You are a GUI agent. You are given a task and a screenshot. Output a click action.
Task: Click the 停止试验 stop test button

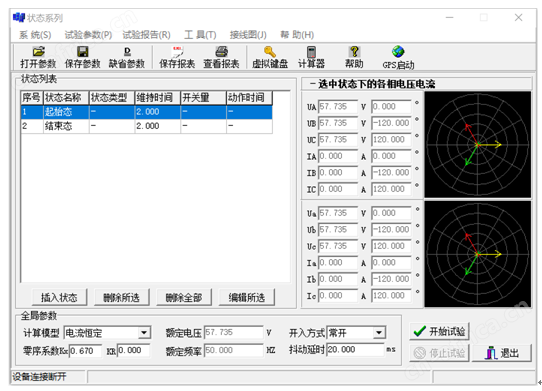point(439,353)
